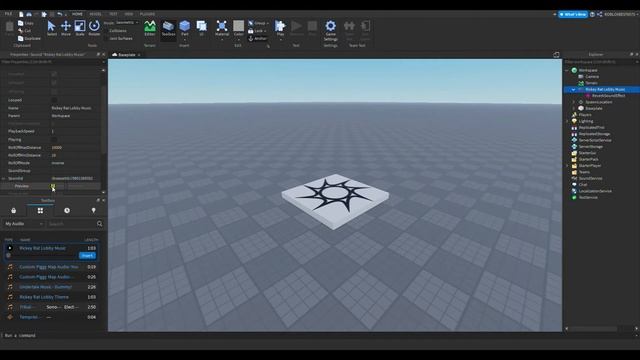Open the Toolbox Recent clock tab
The height and width of the screenshot is (360, 640).
pos(67,211)
